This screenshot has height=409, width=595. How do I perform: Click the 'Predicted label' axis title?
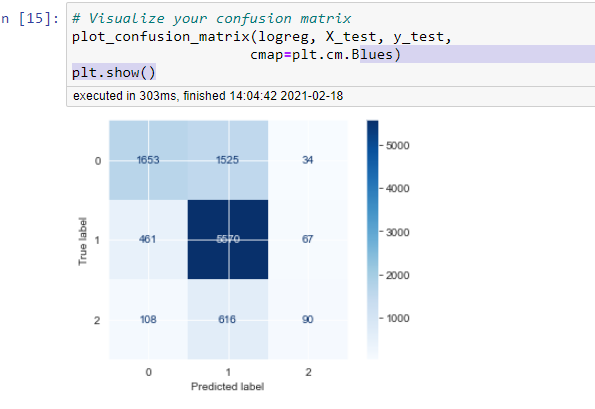pos(228,387)
